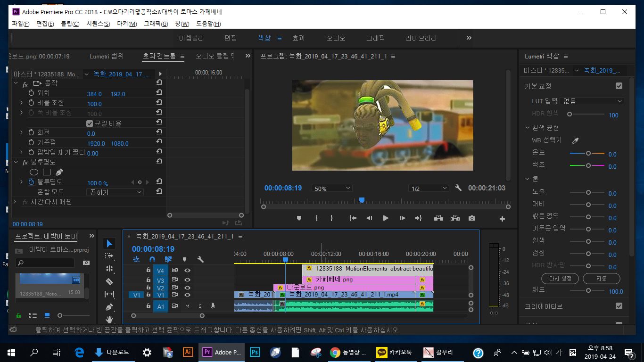Screen dimensions: 644x362
Task: Select the Track Select Forward tool
Action: pos(109,256)
